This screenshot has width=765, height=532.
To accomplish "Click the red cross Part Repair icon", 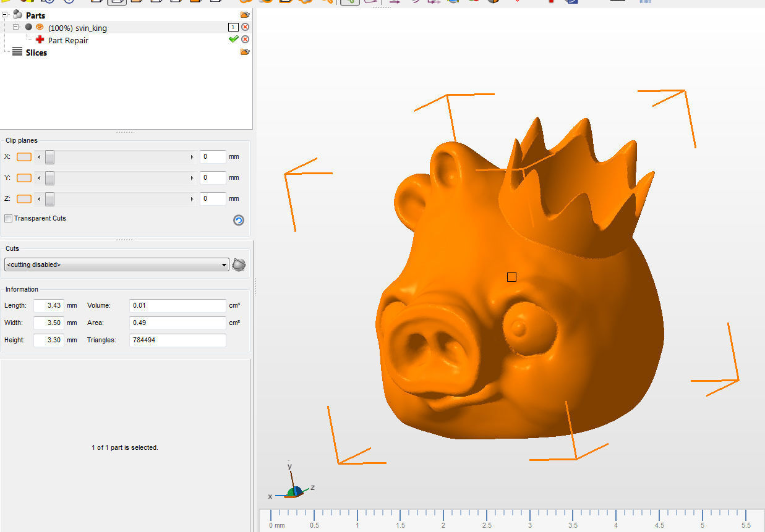I will coord(40,40).
